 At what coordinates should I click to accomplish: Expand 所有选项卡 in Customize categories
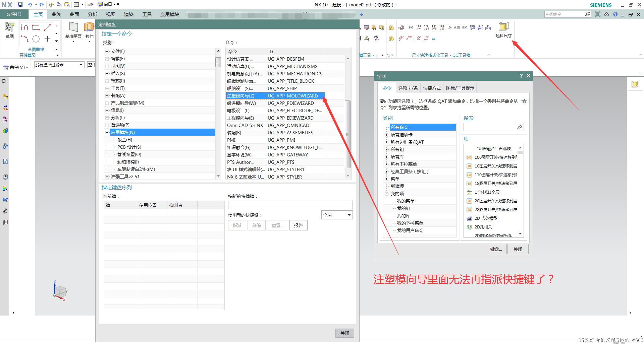pyautogui.click(x=386, y=135)
